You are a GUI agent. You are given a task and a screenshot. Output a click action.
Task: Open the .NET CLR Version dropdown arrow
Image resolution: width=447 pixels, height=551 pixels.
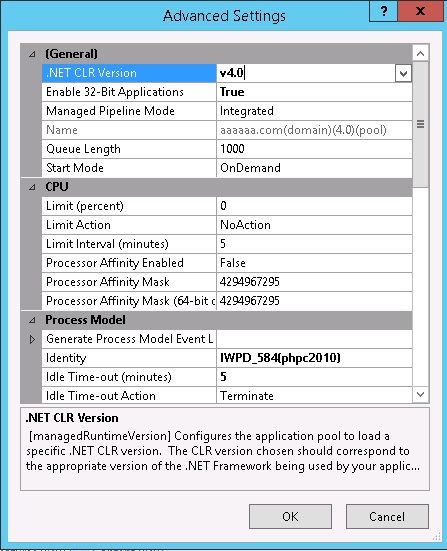(403, 73)
